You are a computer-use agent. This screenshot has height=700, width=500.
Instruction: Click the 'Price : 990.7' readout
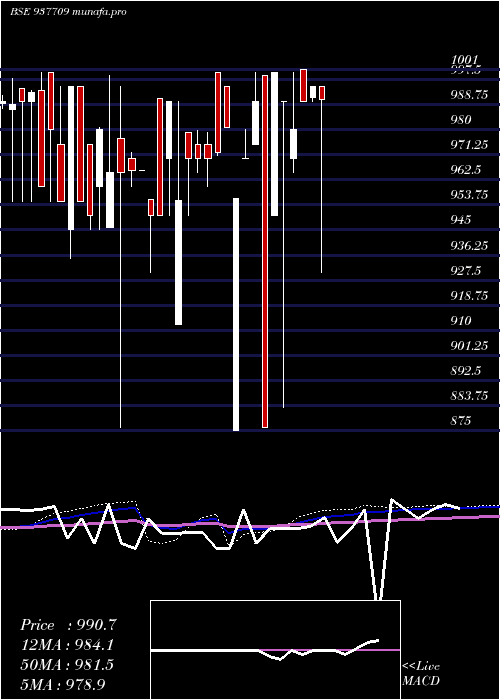pyautogui.click(x=69, y=625)
